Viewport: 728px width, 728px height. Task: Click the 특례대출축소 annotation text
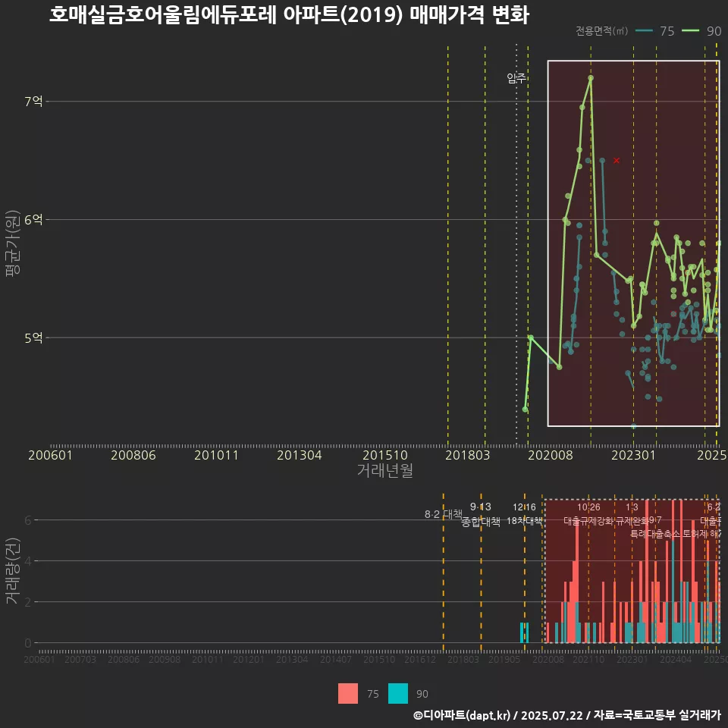point(654,534)
